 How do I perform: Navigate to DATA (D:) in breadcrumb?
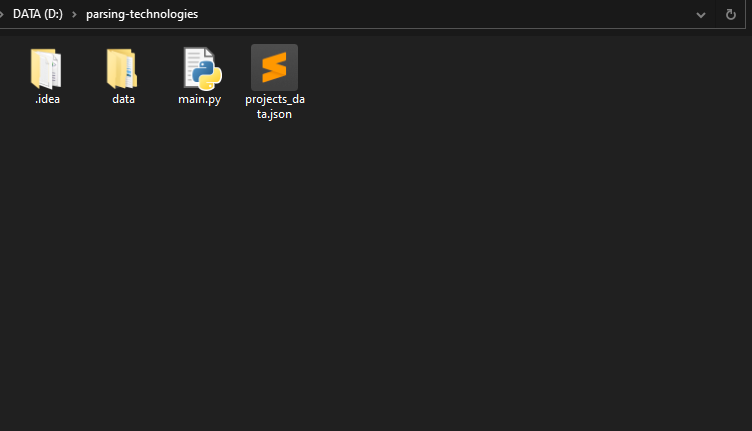(x=38, y=14)
